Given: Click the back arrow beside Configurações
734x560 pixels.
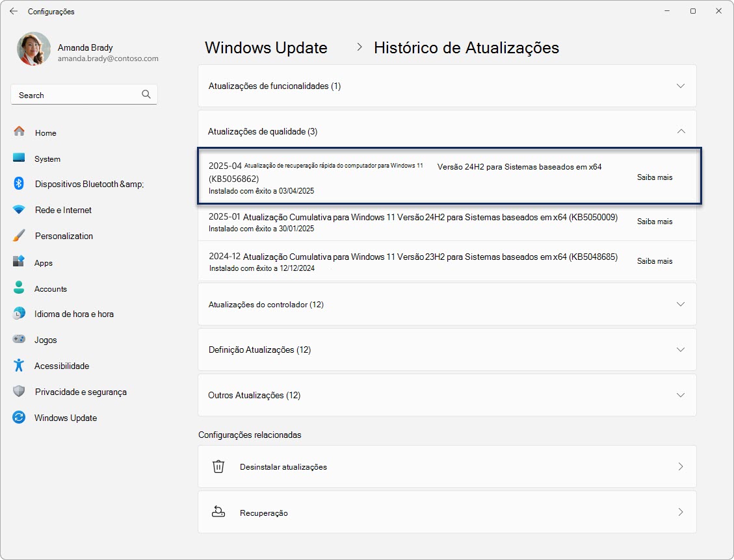Looking at the screenshot, I should (x=13, y=11).
